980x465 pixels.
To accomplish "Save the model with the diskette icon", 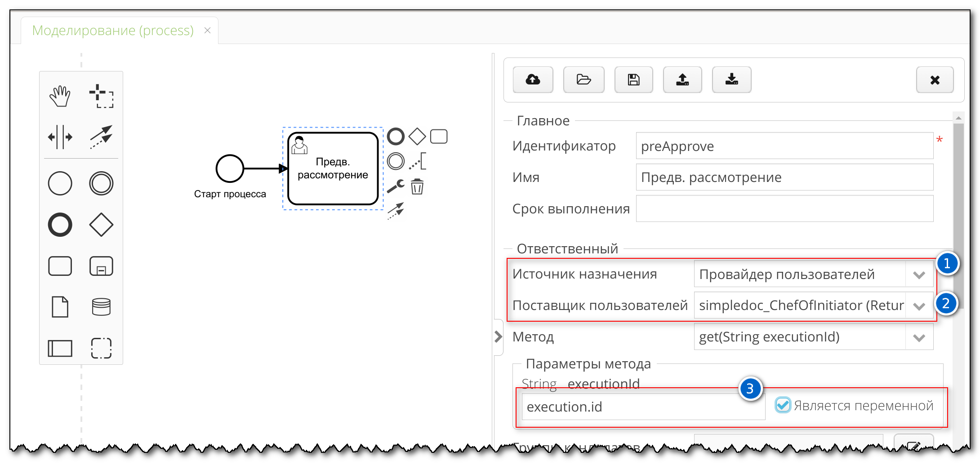I will click(634, 80).
